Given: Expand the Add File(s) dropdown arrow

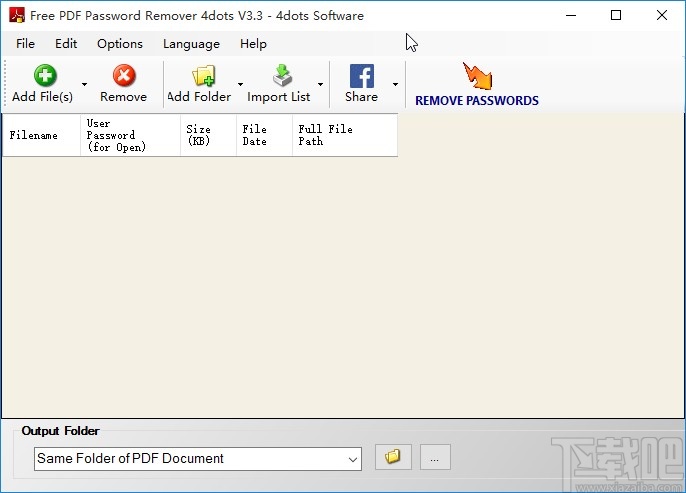Looking at the screenshot, I should click(84, 84).
